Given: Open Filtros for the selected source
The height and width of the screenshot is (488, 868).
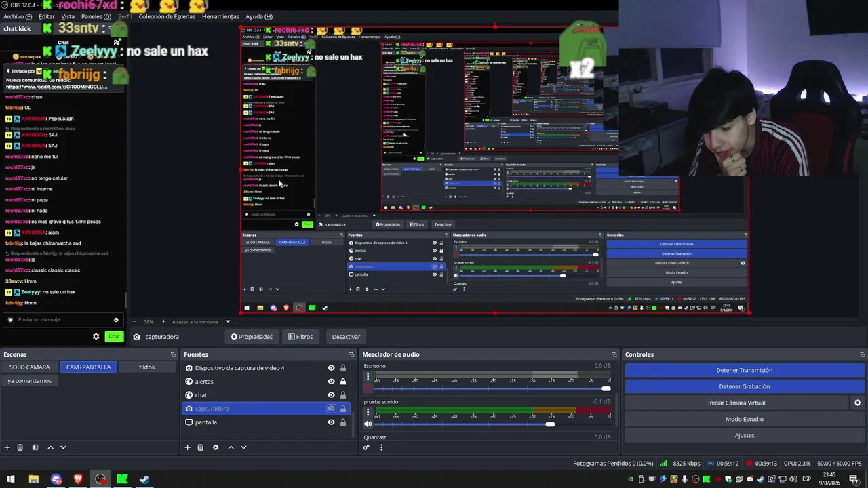Looking at the screenshot, I should point(300,337).
